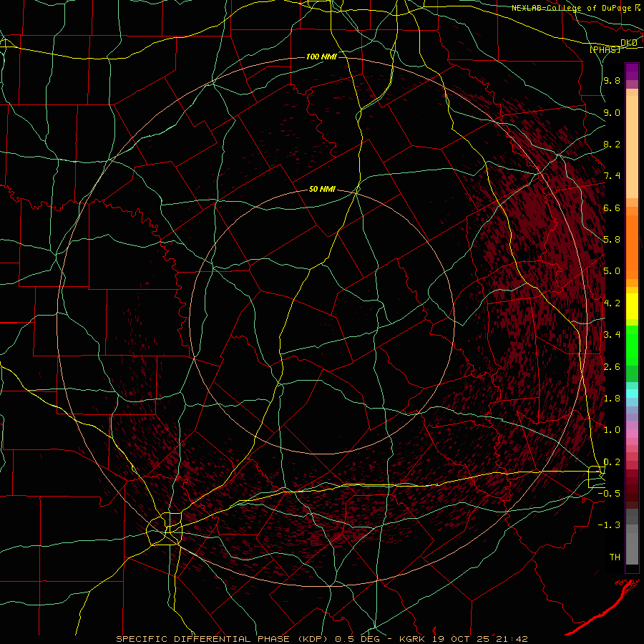Click the '4.2' colorbar value
This screenshot has width=644, height=644.
tap(612, 303)
